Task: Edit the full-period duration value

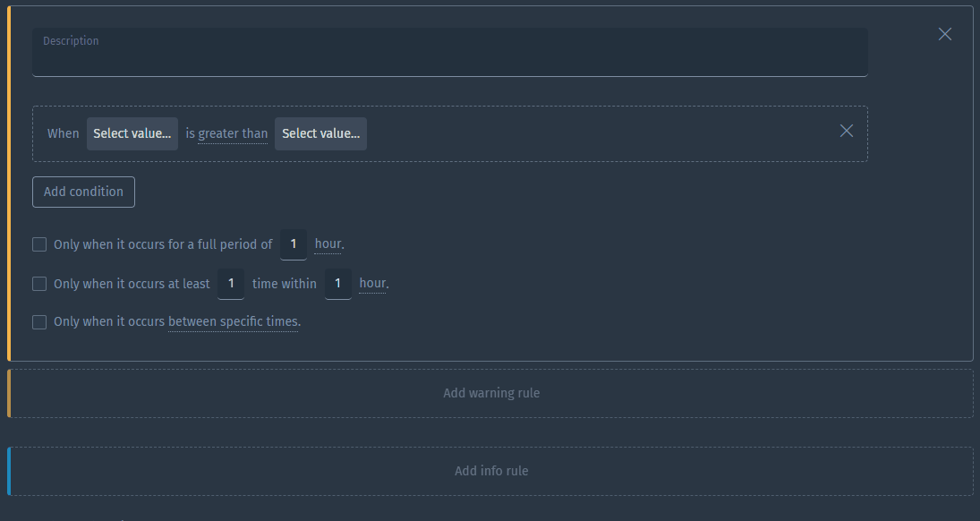Action: pos(293,243)
